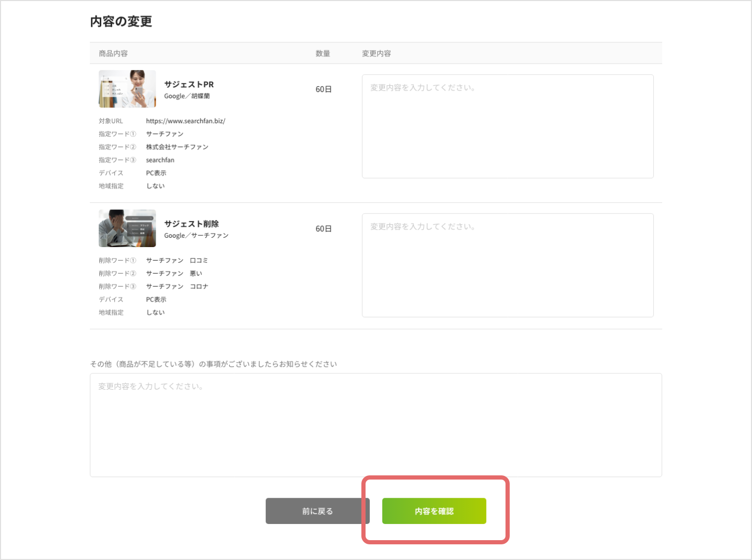
Task: Open the https://www.searchfan.biz/ target URL
Action: point(185,121)
